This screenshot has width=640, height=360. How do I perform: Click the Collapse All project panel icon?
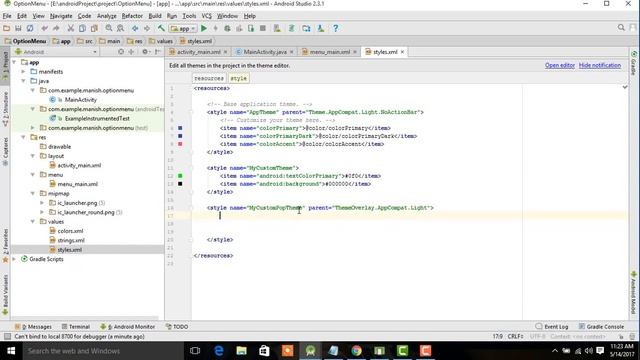tap(131, 52)
